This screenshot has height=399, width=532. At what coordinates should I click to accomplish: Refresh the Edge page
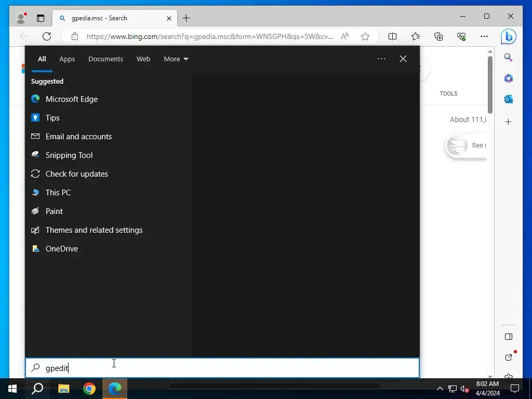[x=47, y=36]
